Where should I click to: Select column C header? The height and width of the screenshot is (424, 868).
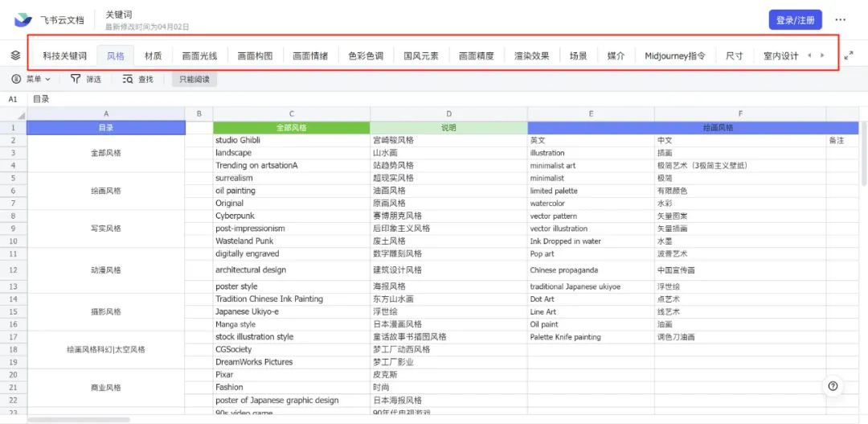292,113
